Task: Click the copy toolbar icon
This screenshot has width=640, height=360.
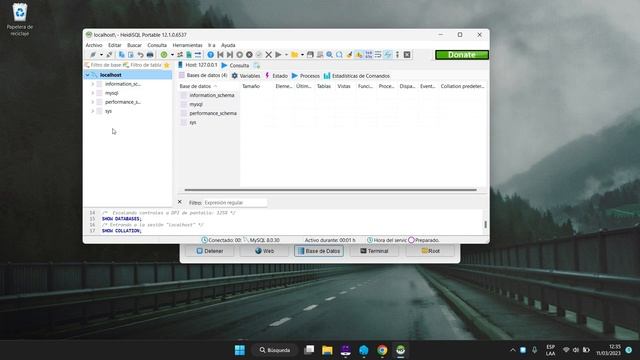Action: point(122,55)
